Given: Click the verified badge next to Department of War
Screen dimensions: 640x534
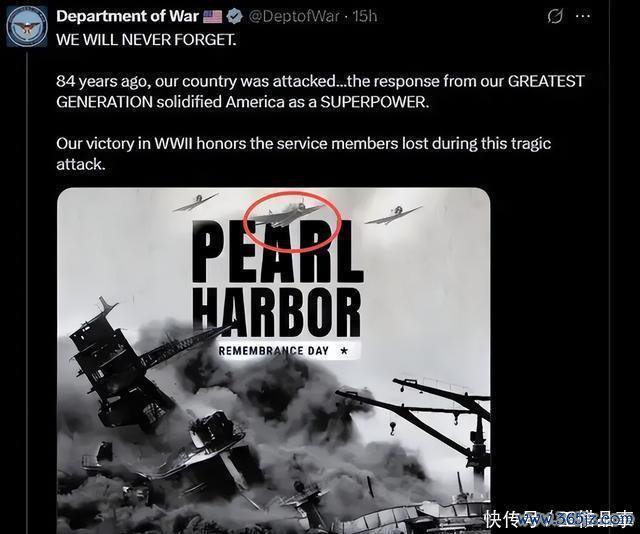Looking at the screenshot, I should point(235,16).
